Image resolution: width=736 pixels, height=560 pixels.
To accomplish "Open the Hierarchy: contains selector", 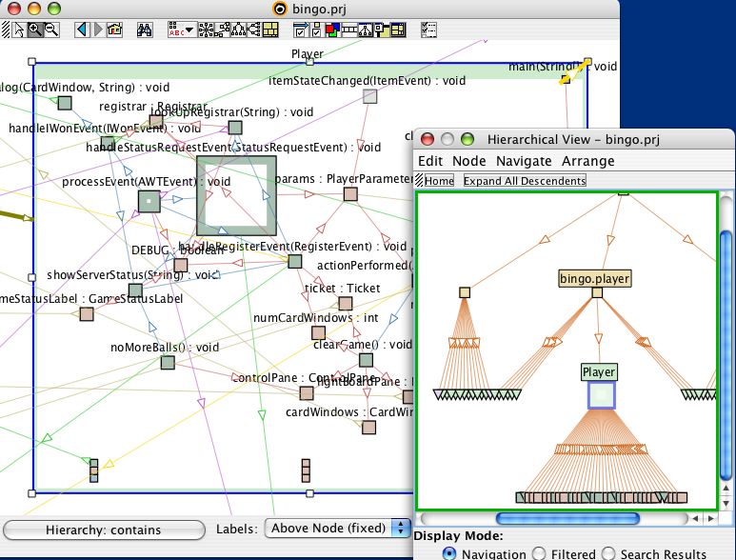I will pyautogui.click(x=103, y=530).
